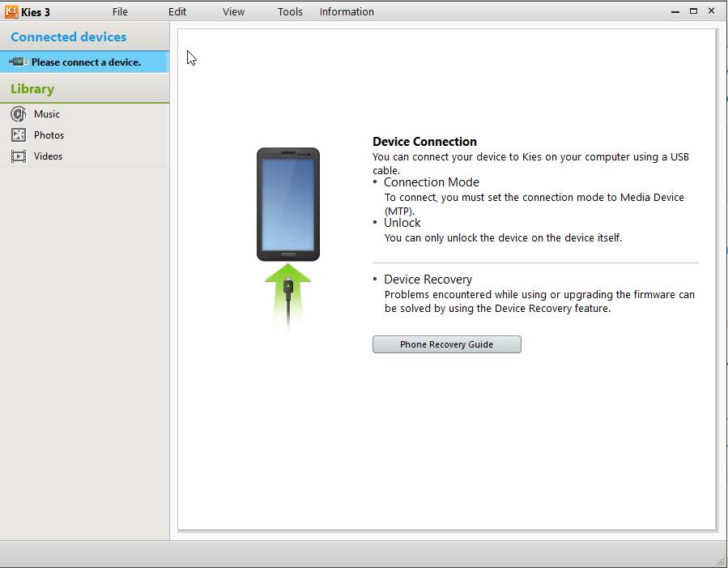
Task: Open the File menu
Action: coord(120,11)
